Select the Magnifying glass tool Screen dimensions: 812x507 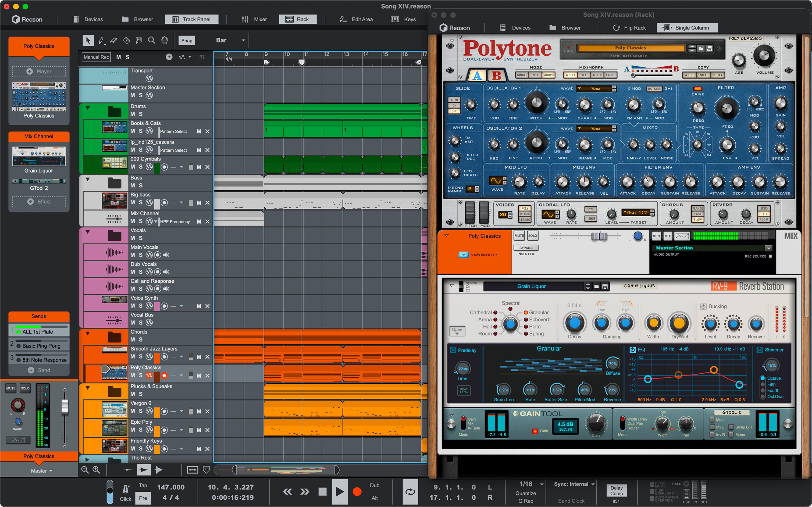152,41
